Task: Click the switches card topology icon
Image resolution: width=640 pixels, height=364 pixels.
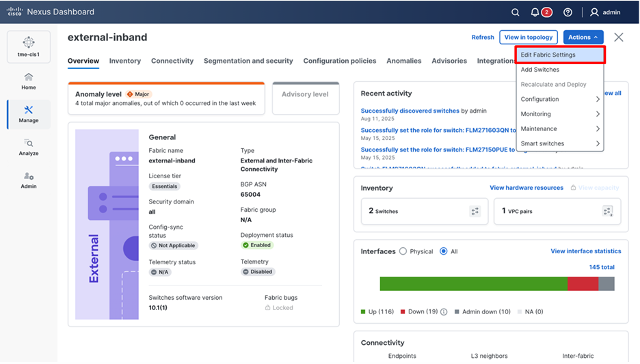Action: [475, 211]
